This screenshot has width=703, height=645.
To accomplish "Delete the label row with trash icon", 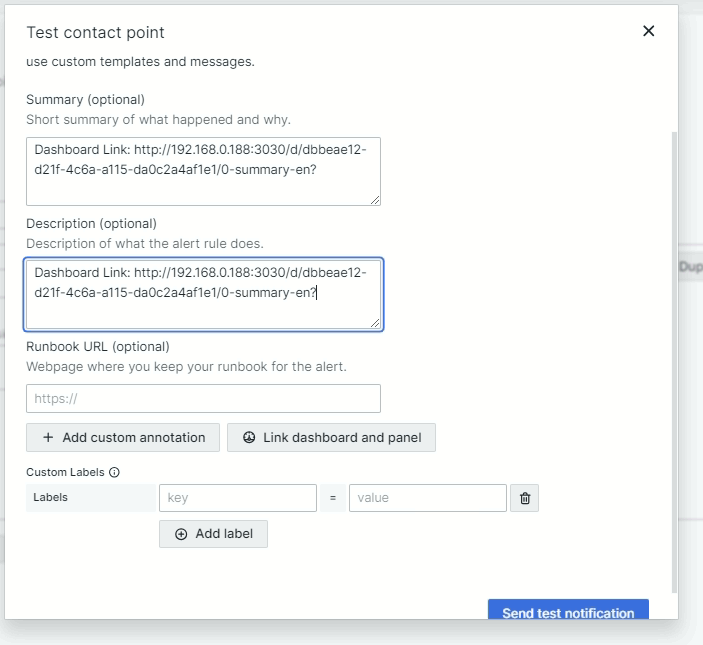I will [x=525, y=498].
